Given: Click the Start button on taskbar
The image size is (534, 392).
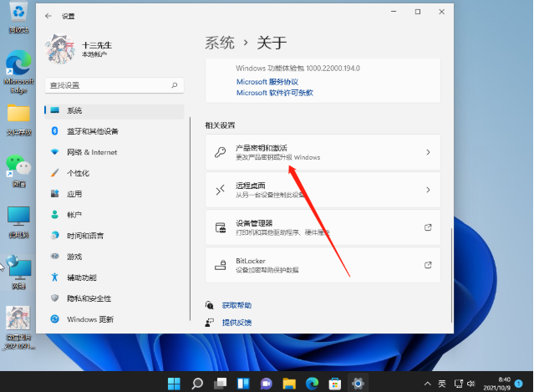Looking at the screenshot, I should coord(174,384).
